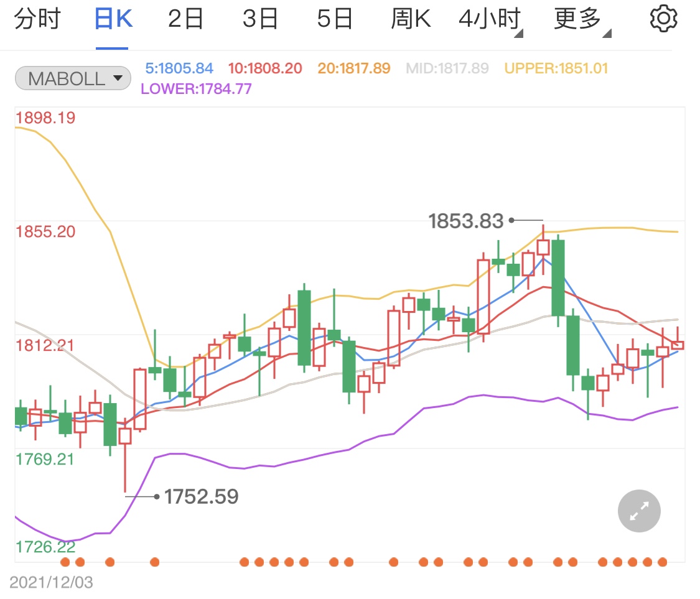Click the 1752.59 low price label
Viewport: 700px width, 599px height.
202,496
